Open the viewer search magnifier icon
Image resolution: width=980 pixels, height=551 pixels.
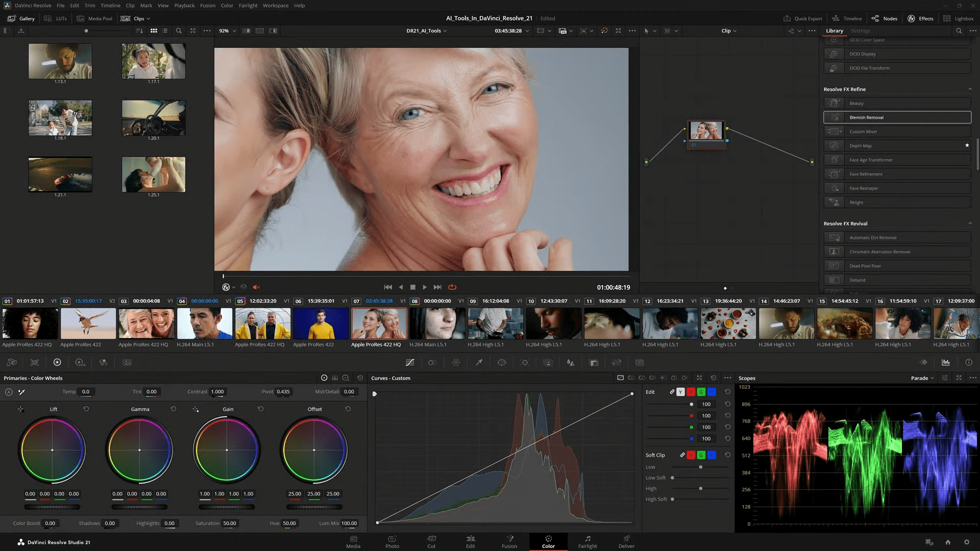click(x=179, y=31)
